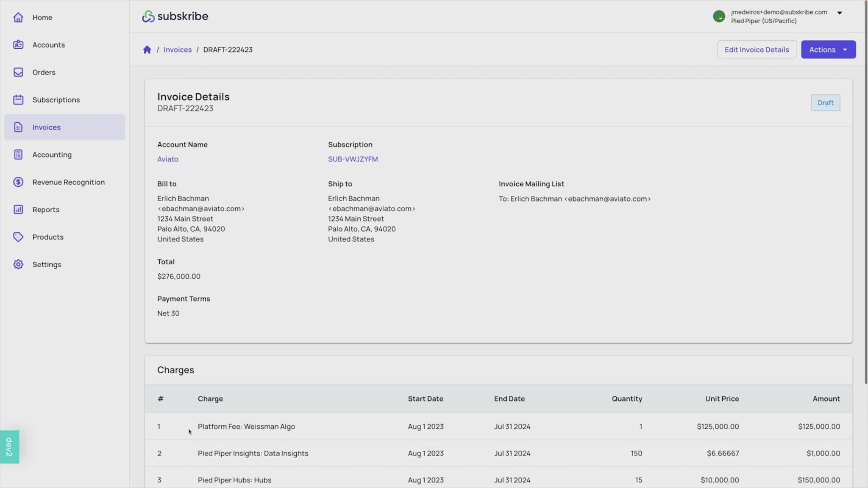The image size is (868, 488).
Task: Click the Subscriptions calendar icon
Action: (18, 100)
